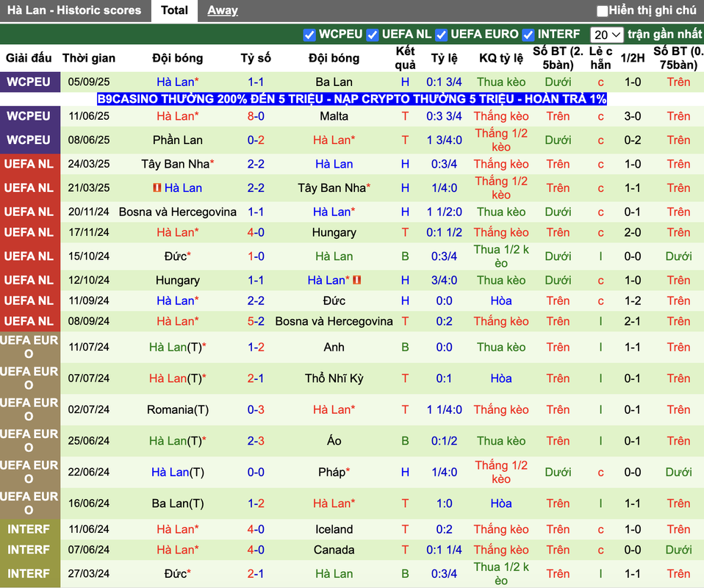Screen dimensions: 704x588
Task: Open the 2-1 score on 27/03/24 row
Action: pos(256,574)
